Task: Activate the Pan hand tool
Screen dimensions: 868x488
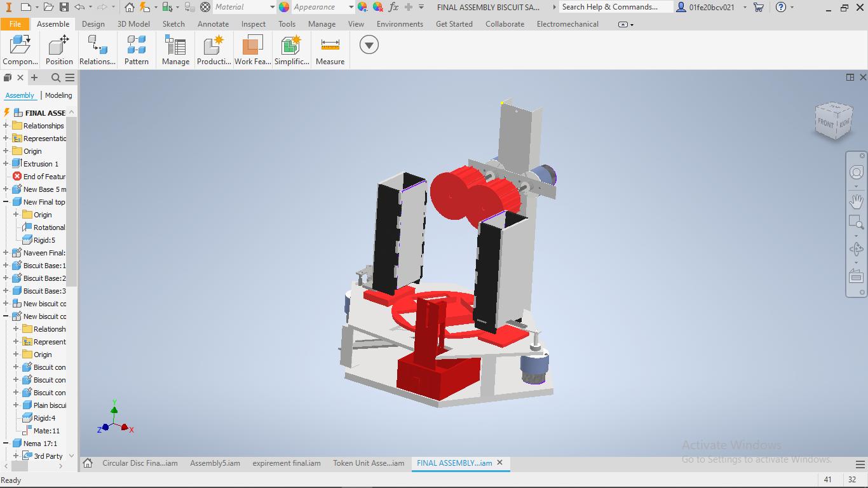Action: click(857, 201)
